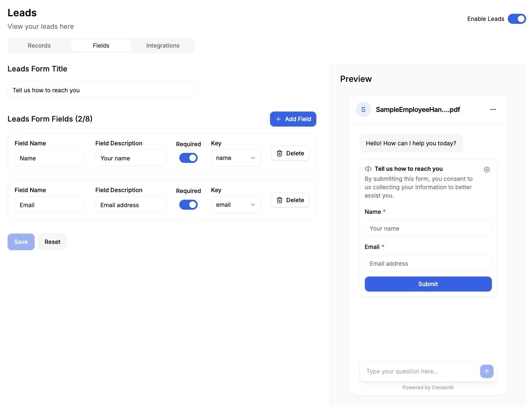Image resolution: width=532 pixels, height=411 pixels.
Task: Disable the Enable Leads switch
Action: click(517, 19)
